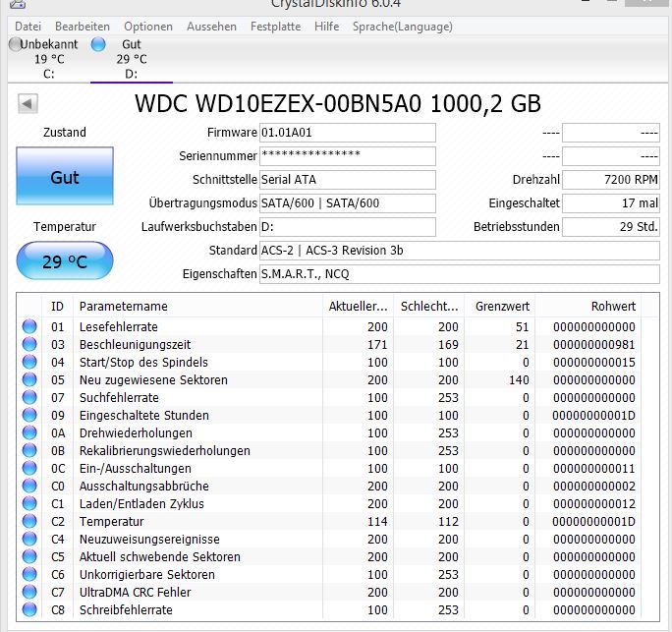
Task: Open the Optionen menu
Action: (148, 27)
